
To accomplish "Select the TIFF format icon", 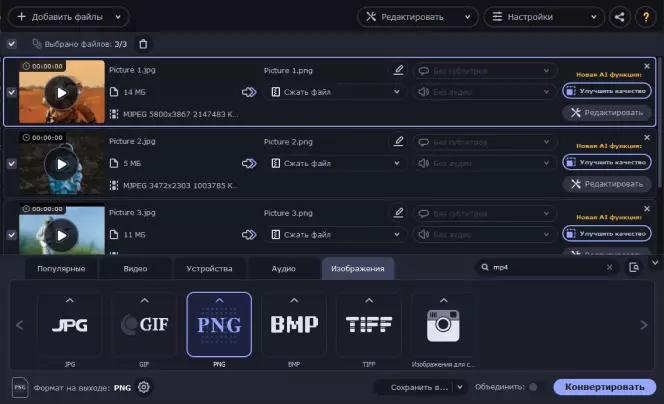I will click(369, 325).
